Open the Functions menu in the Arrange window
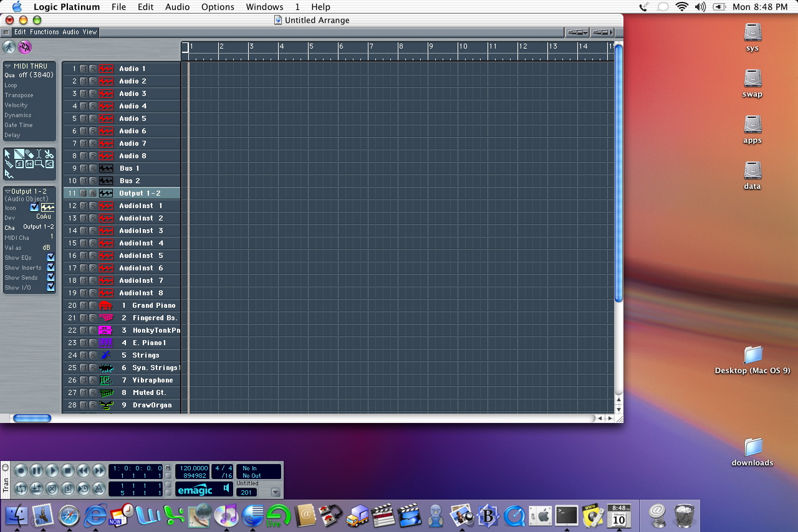 [44, 32]
